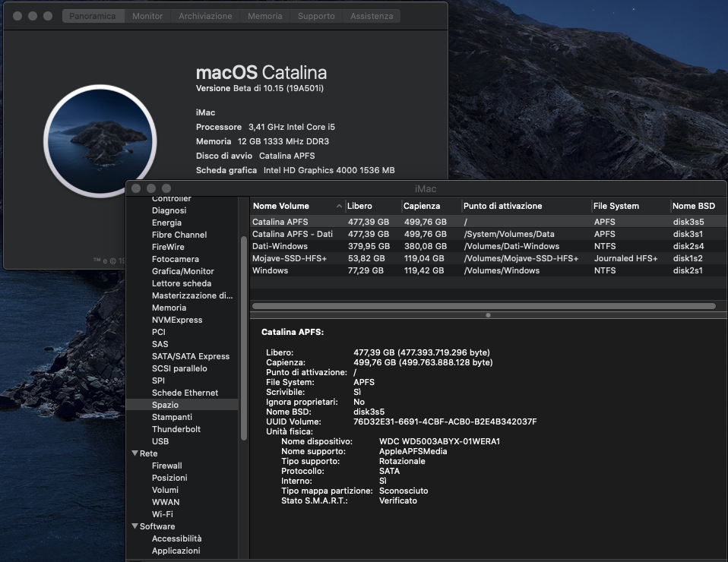Click the WDC WD5003ABYX-01WERA1 device name
Viewport: 728px width, 562px height.
[x=439, y=441]
